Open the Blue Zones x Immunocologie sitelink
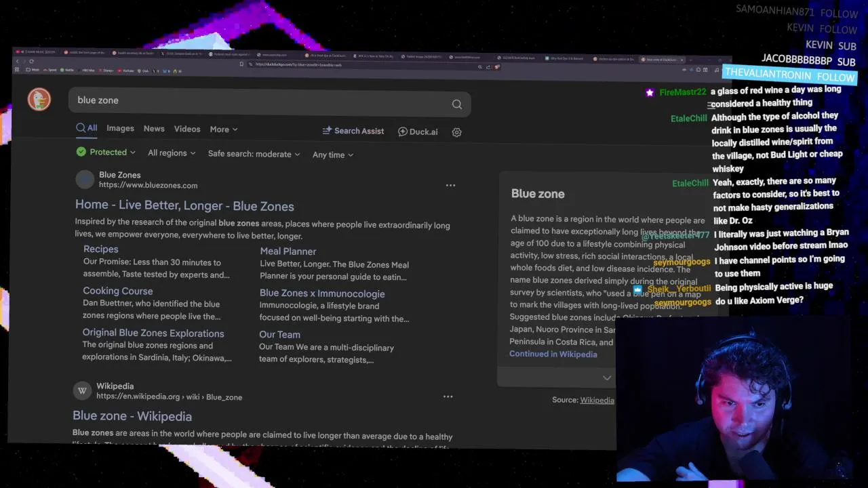Screen dimensions: 868x488 point(322,293)
